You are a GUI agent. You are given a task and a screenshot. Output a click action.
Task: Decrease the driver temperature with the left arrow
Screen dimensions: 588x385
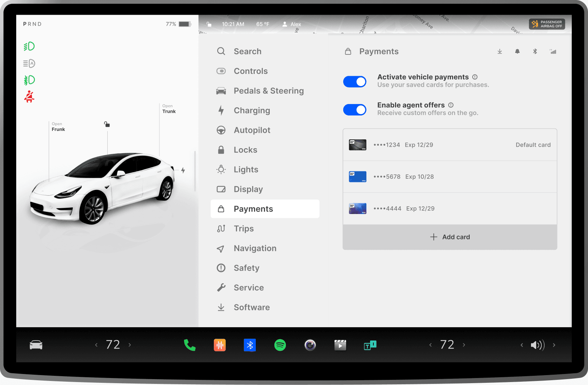point(96,345)
